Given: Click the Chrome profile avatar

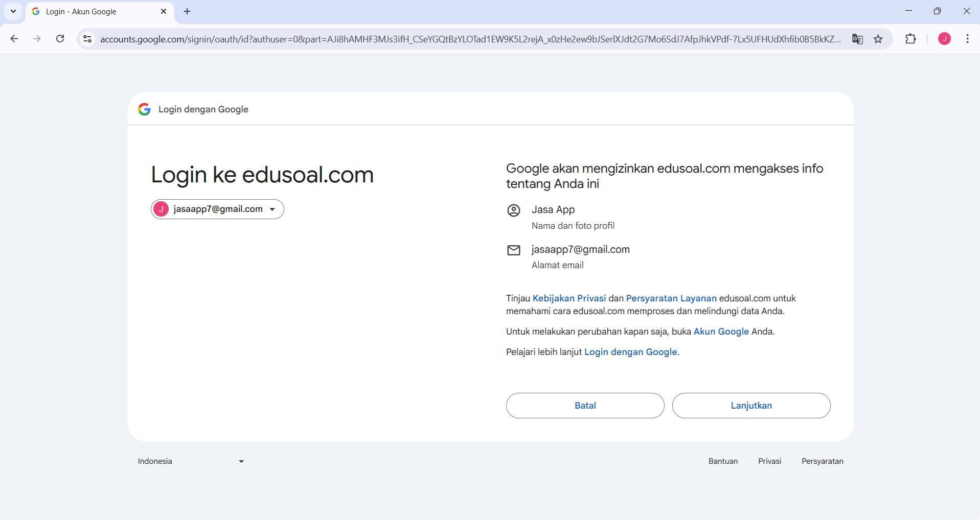Looking at the screenshot, I should pyautogui.click(x=944, y=39).
